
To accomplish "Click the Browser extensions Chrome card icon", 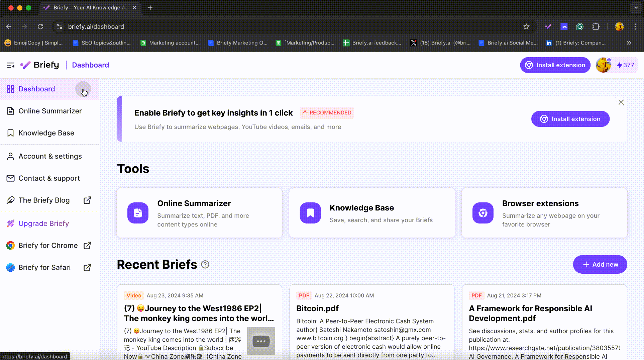I will (483, 213).
